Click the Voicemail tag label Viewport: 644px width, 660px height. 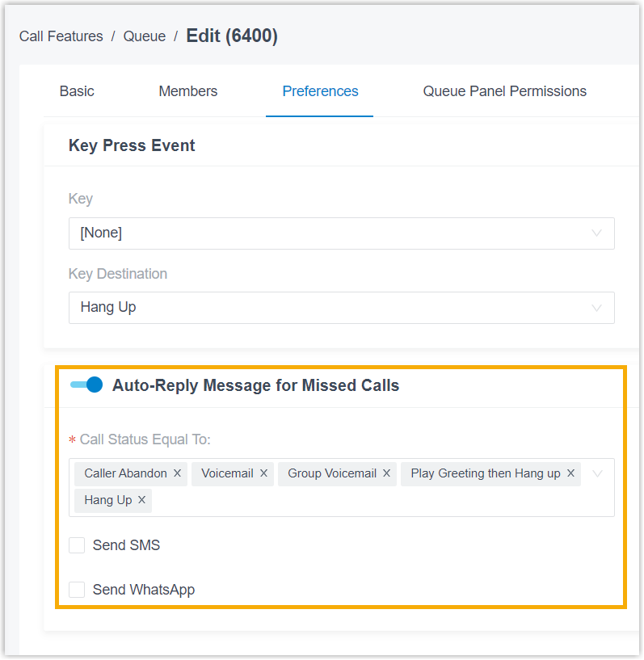(227, 473)
